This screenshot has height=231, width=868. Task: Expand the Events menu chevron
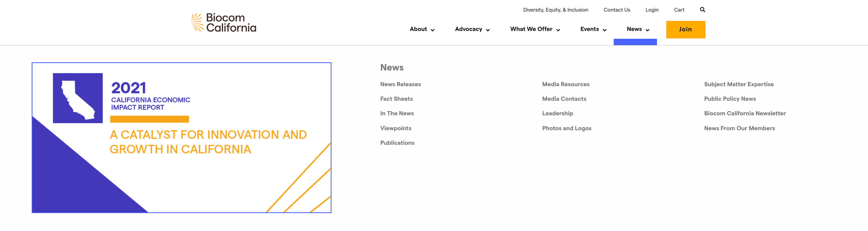(604, 30)
